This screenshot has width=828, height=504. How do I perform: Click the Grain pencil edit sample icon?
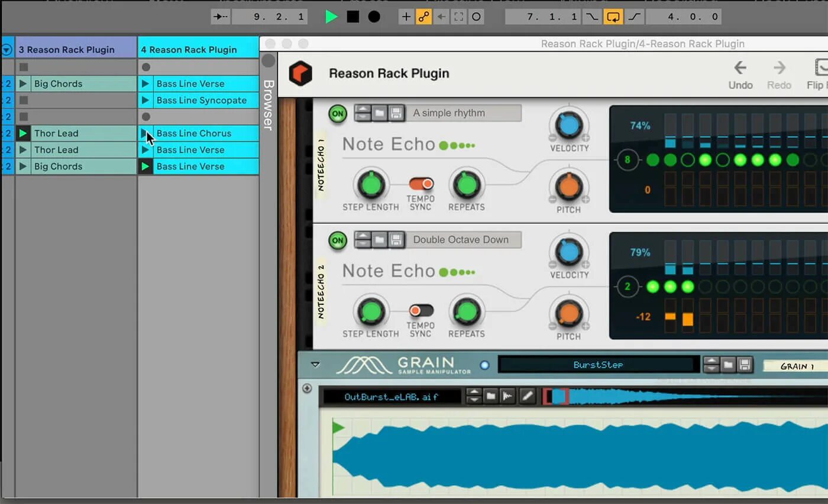coord(526,396)
